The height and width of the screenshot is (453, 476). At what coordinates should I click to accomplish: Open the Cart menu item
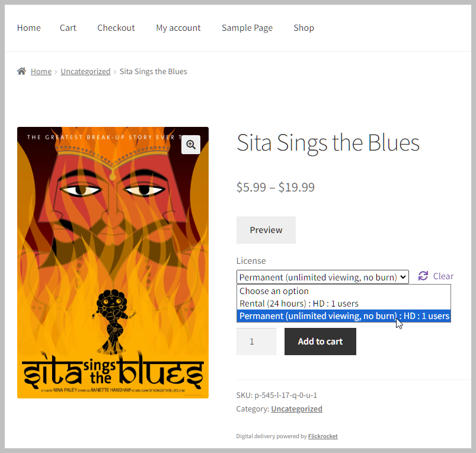68,28
